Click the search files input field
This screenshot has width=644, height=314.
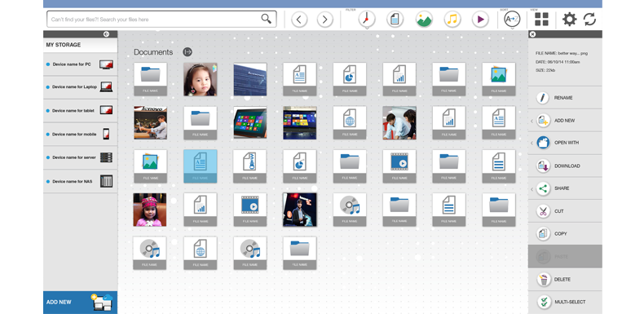[x=161, y=19]
